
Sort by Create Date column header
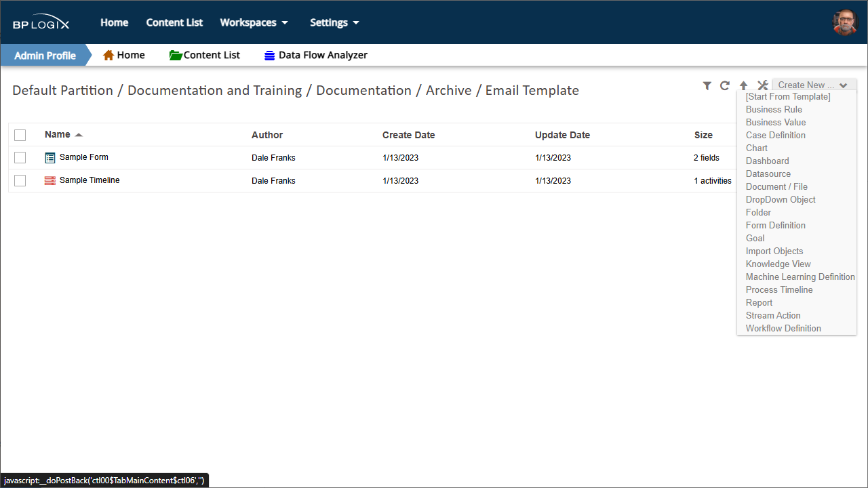tap(409, 135)
